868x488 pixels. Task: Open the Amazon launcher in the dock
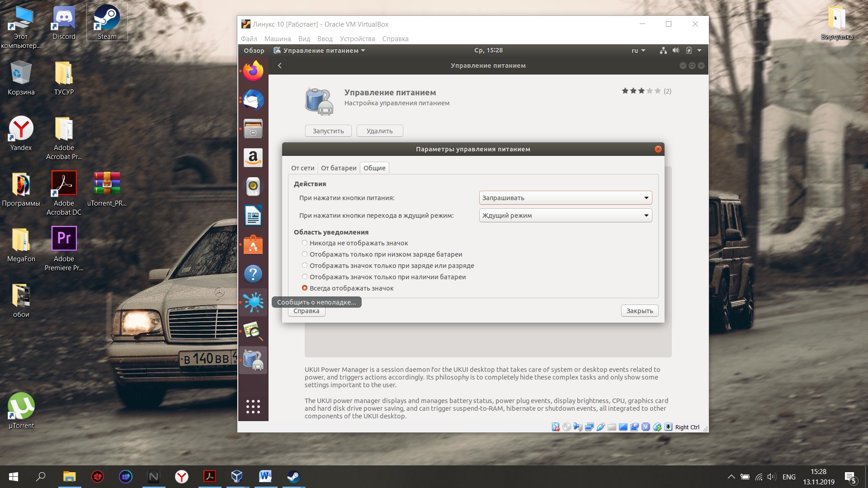coord(253,158)
